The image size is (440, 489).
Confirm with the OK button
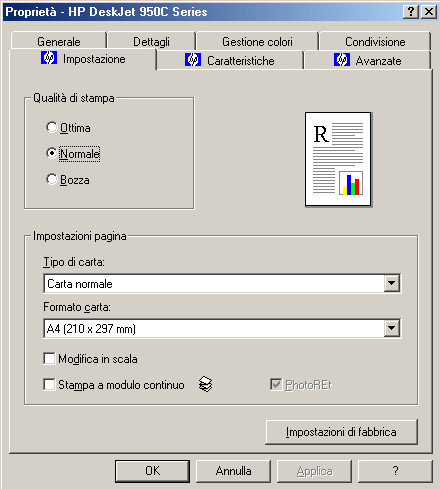coord(152,471)
